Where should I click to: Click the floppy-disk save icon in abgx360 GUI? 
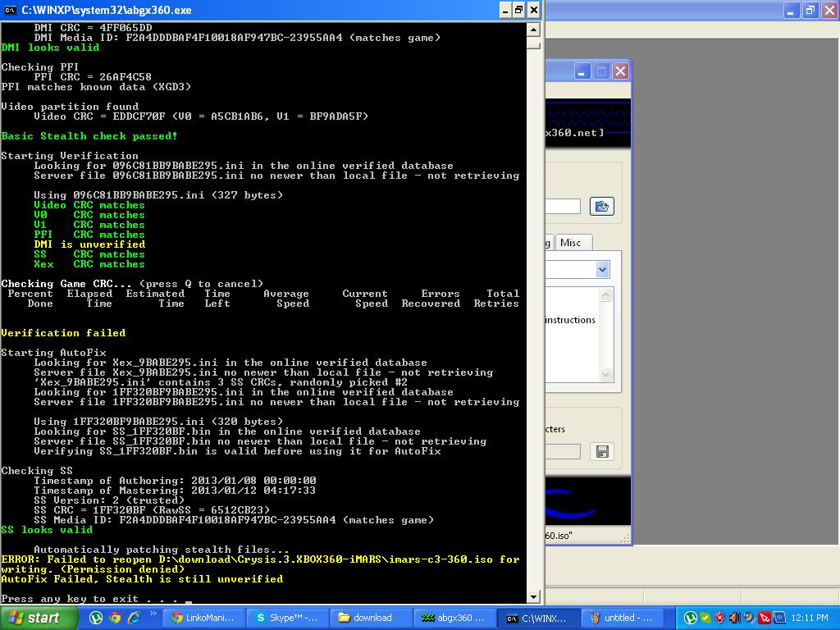(602, 452)
